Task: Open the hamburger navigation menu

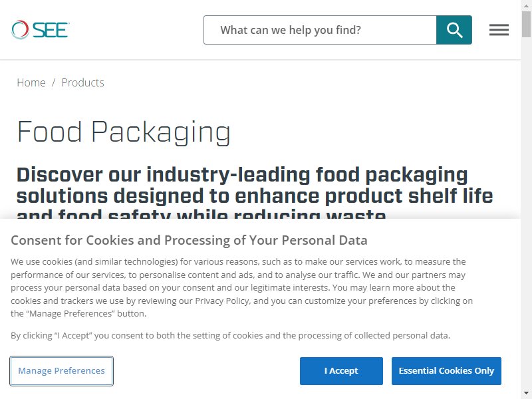Action: point(499,30)
